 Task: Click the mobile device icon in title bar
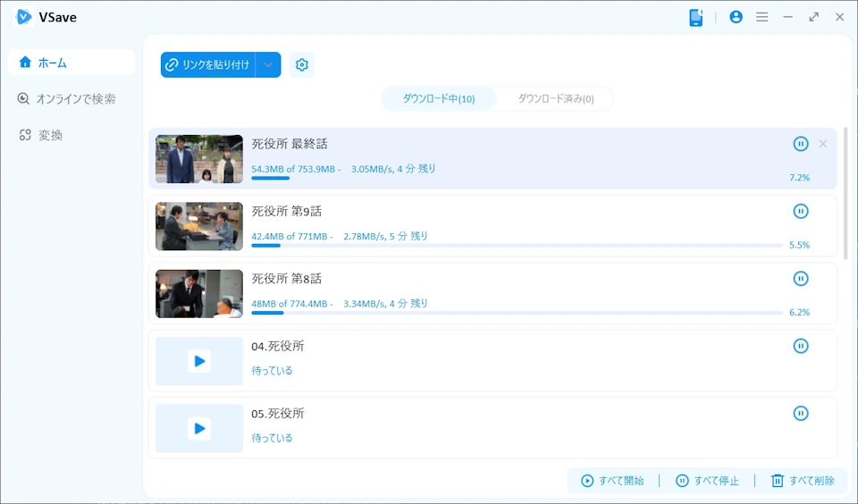(696, 17)
